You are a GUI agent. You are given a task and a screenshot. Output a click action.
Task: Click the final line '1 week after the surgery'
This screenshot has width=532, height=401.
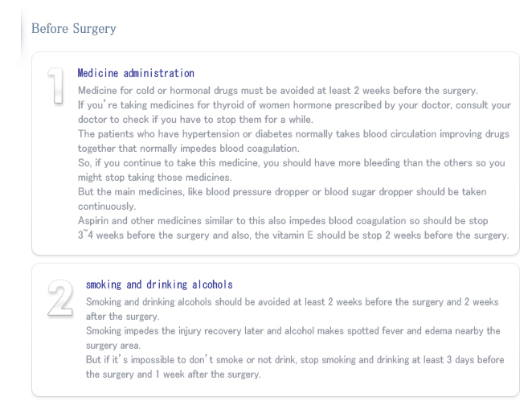(x=174, y=374)
